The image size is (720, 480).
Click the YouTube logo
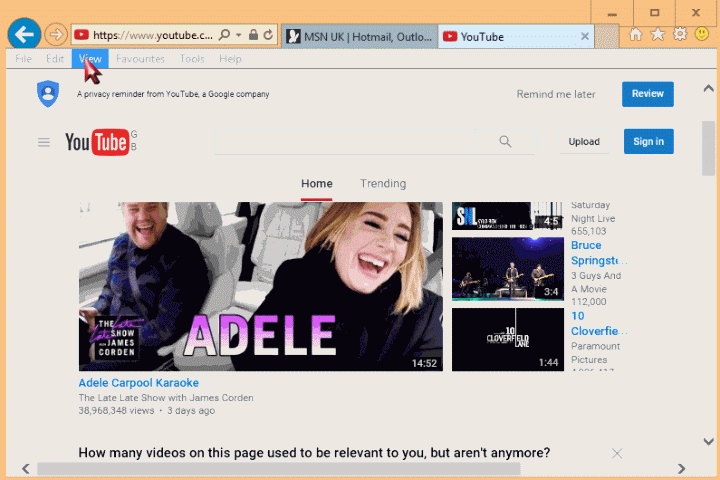tap(97, 142)
